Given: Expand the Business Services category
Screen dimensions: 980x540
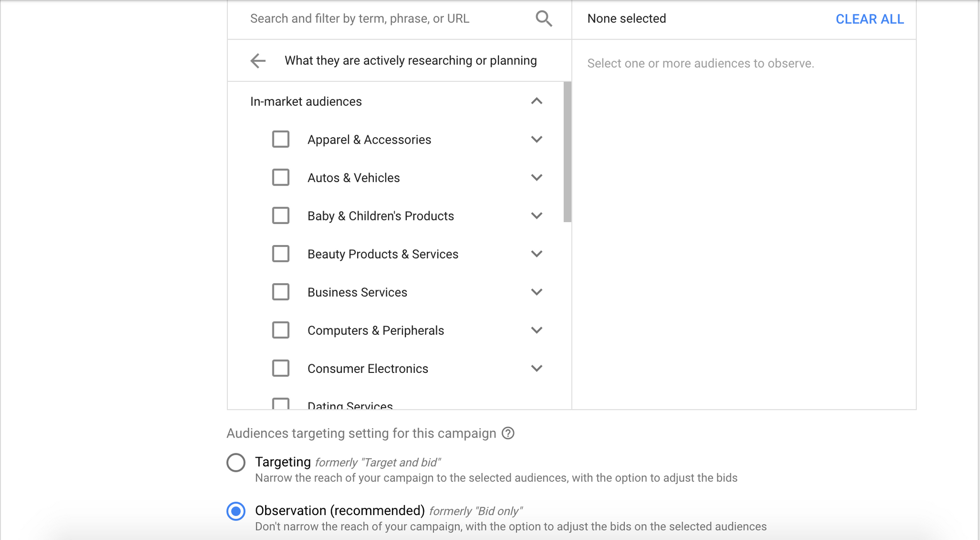Looking at the screenshot, I should click(x=537, y=292).
